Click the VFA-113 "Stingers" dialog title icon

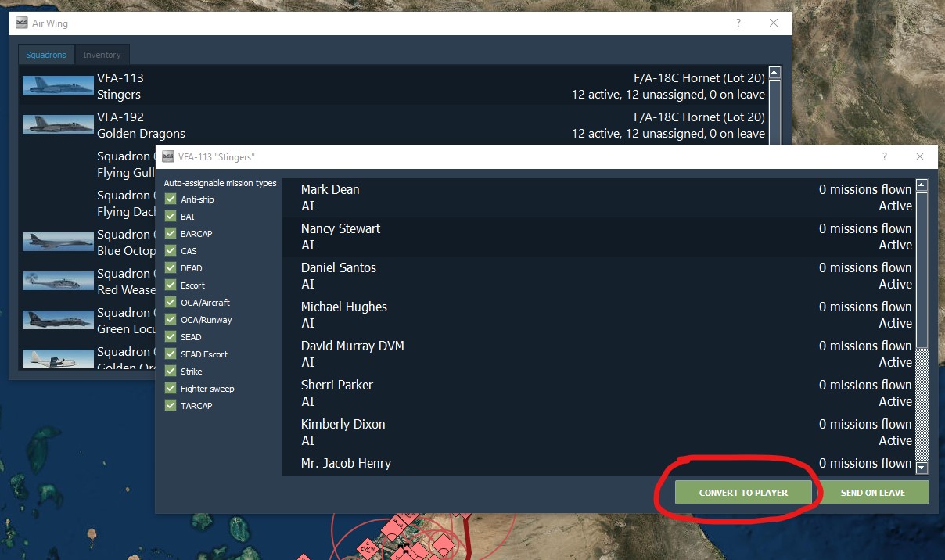pyautogui.click(x=168, y=156)
